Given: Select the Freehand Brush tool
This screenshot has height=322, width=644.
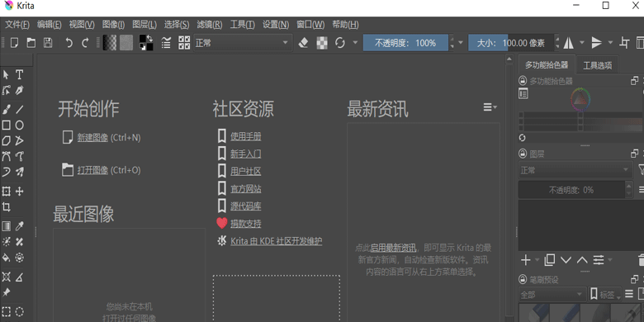Looking at the screenshot, I should [6, 109].
